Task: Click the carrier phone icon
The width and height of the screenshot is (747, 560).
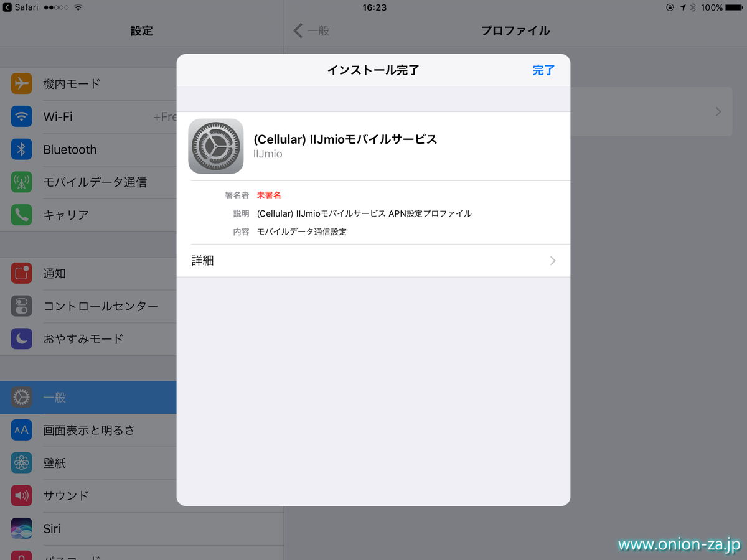Action: point(21,215)
